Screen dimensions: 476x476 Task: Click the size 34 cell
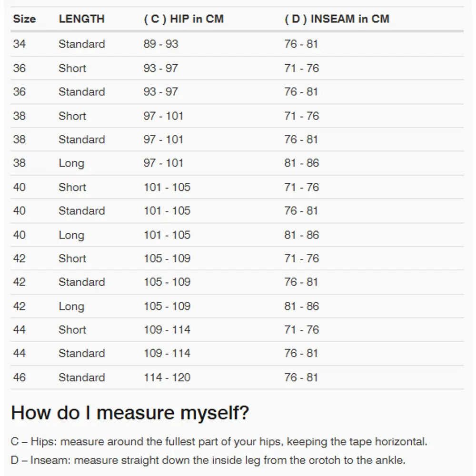click(x=20, y=44)
